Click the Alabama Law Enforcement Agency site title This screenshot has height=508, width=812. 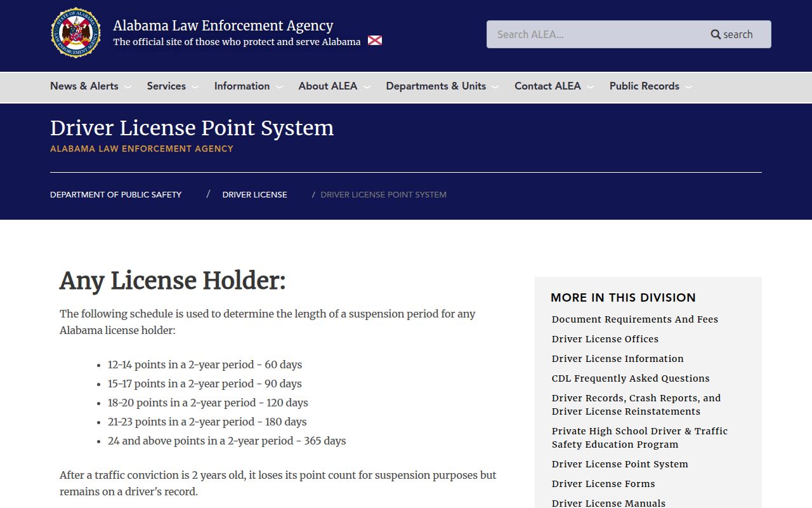pos(223,25)
